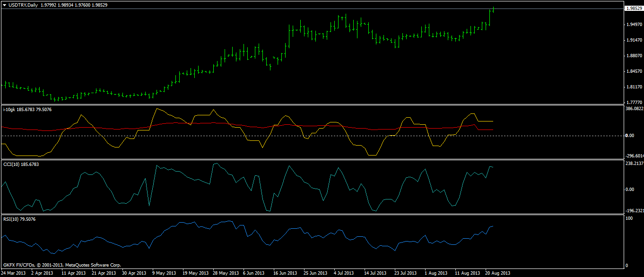This screenshot has width=644, height=277.
Task: Click the 9 May 2013 date label
Action: pos(164,273)
